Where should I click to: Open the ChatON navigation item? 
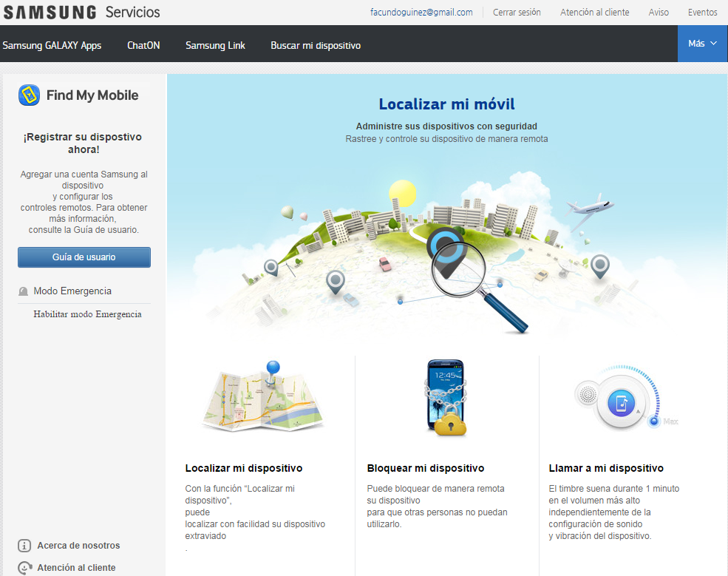click(x=143, y=46)
